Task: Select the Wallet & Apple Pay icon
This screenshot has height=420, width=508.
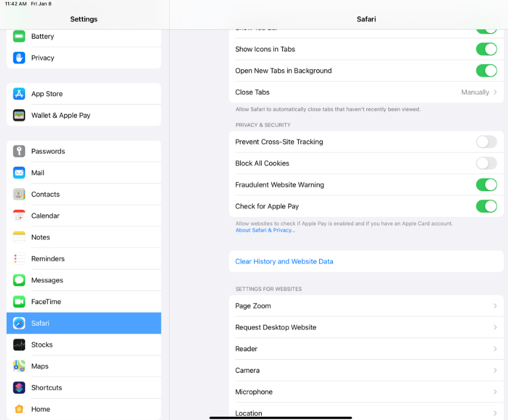Action: (x=19, y=115)
